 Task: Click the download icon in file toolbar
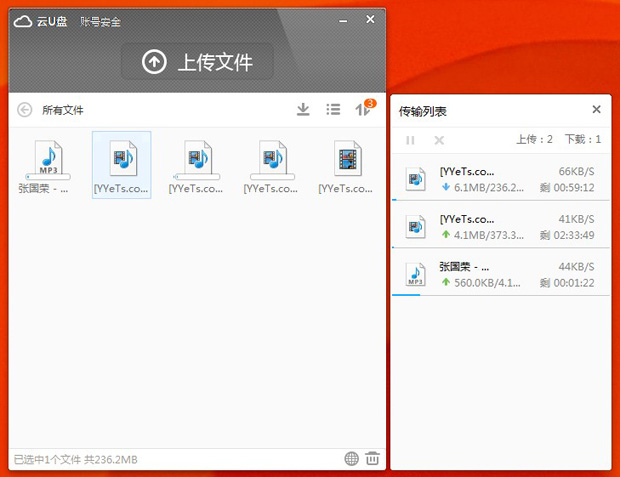(303, 110)
